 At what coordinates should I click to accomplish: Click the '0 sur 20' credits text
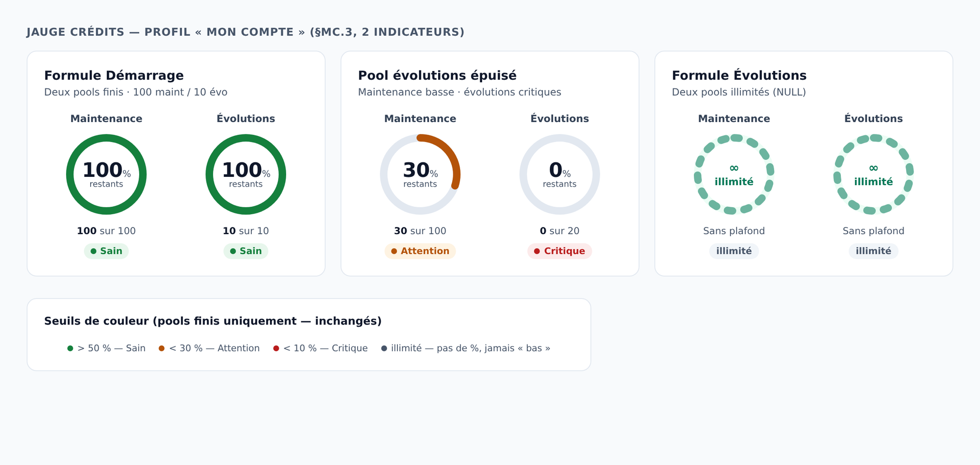point(560,231)
